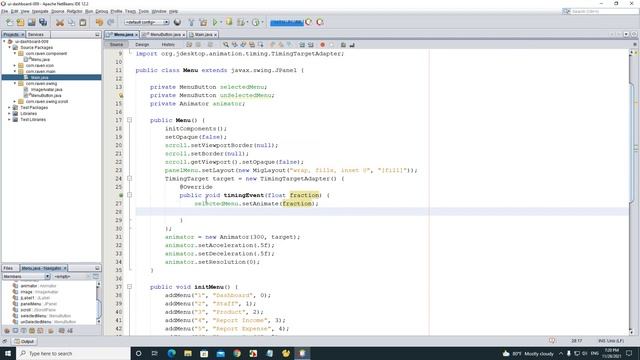This screenshot has height=360, width=640.
Task: Expand the Test Packages node
Action: pos(10,107)
